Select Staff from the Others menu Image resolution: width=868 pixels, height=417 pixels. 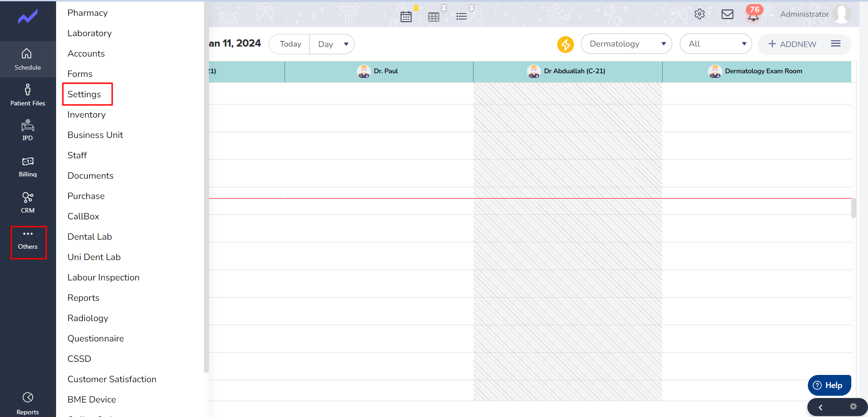click(x=77, y=155)
